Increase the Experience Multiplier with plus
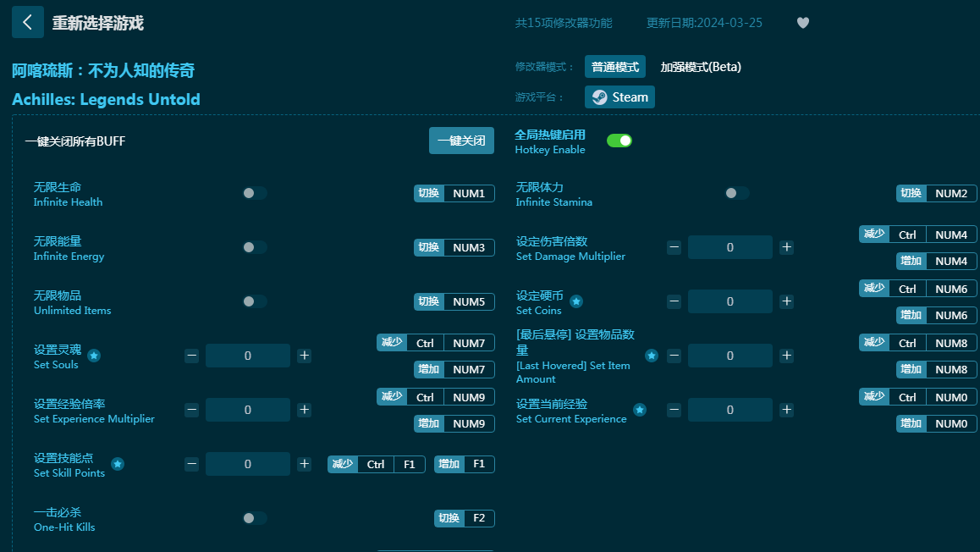Screen dimensions: 980x552 pyautogui.click(x=305, y=410)
